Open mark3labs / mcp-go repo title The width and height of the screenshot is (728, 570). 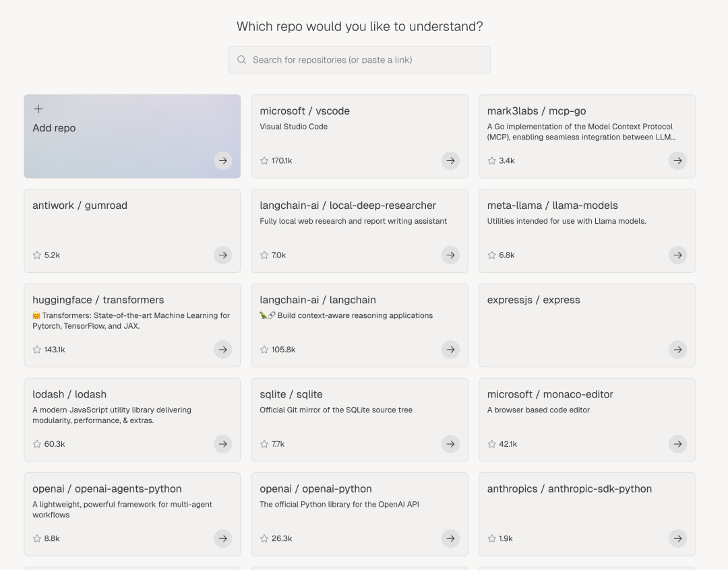[537, 111]
